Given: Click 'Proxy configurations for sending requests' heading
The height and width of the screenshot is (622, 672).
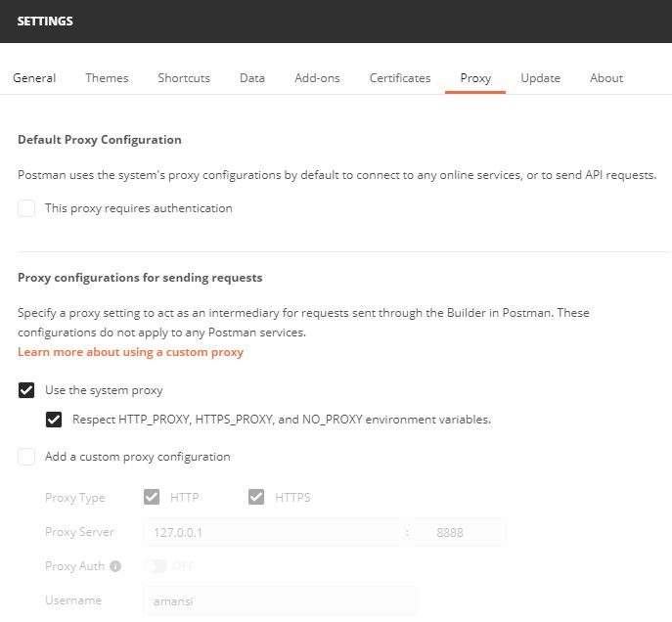Looking at the screenshot, I should coord(140,278).
